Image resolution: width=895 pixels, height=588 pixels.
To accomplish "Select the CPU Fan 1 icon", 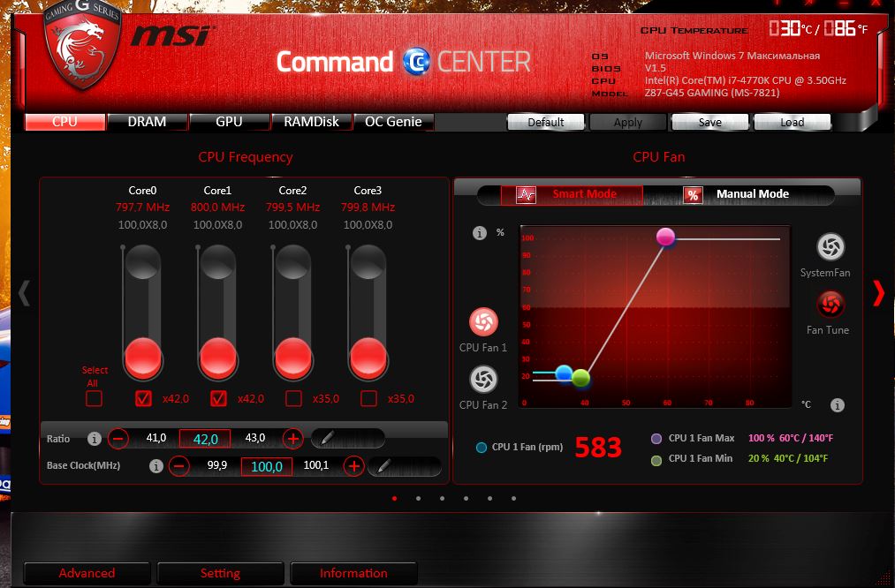I will (483, 322).
